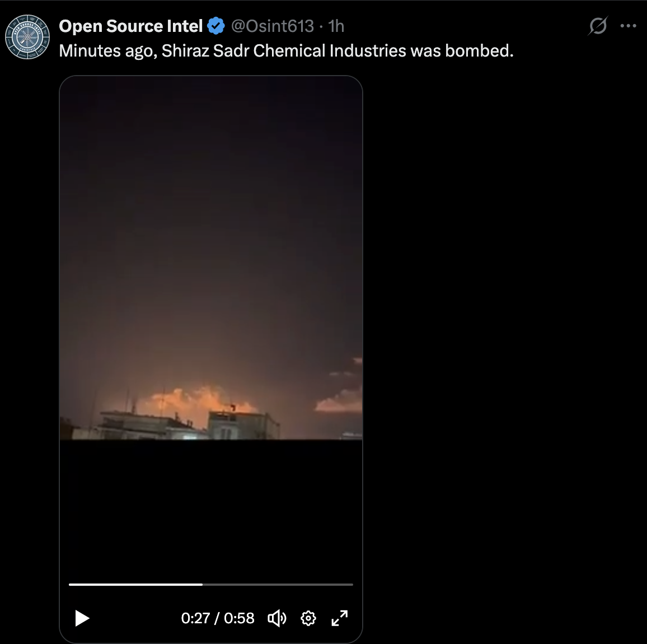Seek to the very end of the video timeline
Screen dimensions: 647x644
[x=353, y=585]
